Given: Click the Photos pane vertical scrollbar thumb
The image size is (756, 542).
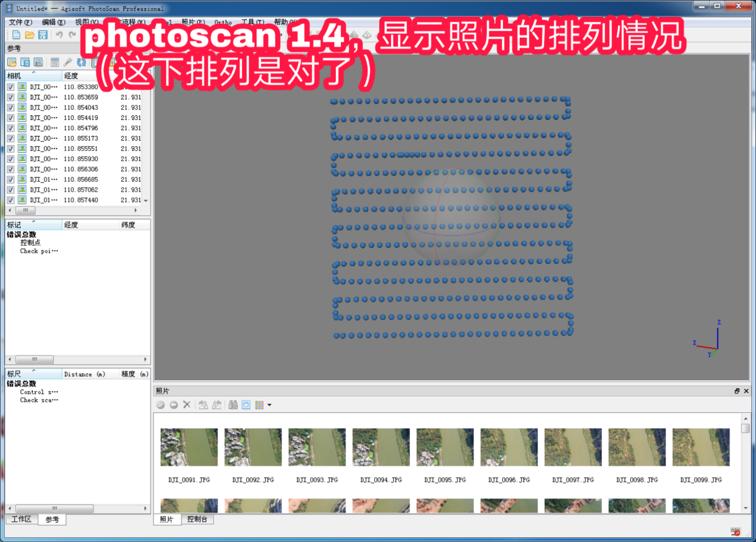Looking at the screenshot, I should [745, 428].
